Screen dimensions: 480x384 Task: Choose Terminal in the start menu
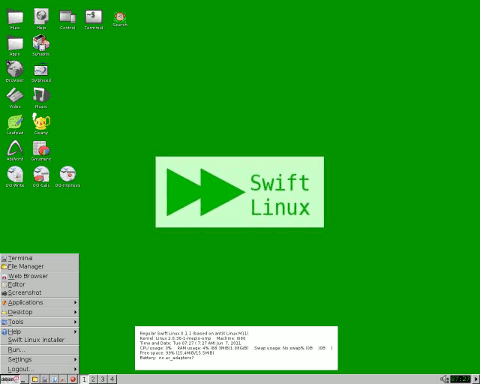[39, 258]
